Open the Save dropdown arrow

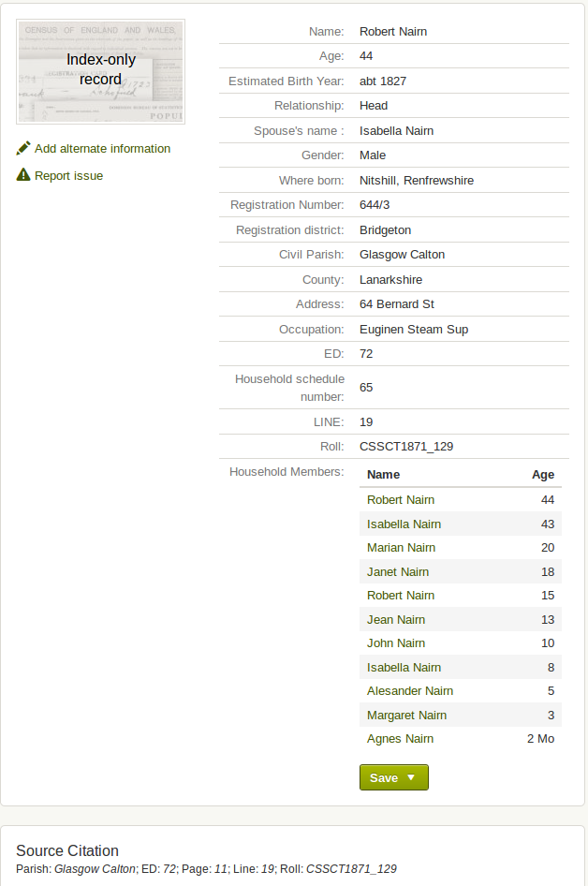point(411,778)
